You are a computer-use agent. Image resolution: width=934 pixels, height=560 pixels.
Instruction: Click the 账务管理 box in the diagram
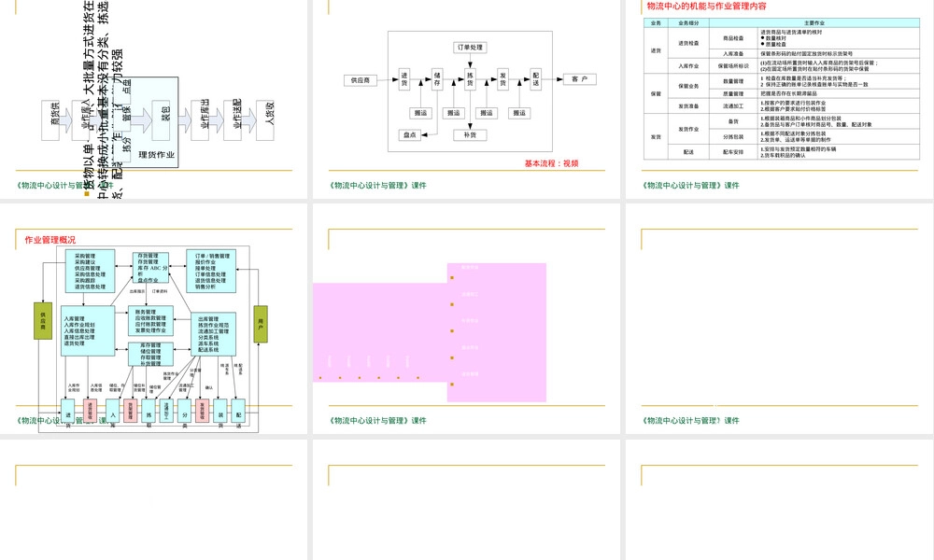(x=150, y=321)
